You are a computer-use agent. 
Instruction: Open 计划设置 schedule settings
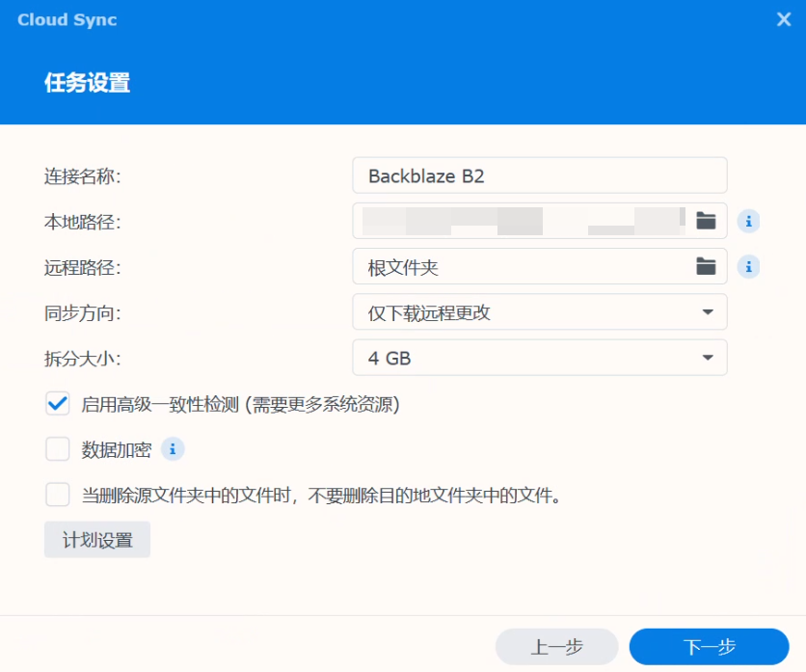click(97, 540)
